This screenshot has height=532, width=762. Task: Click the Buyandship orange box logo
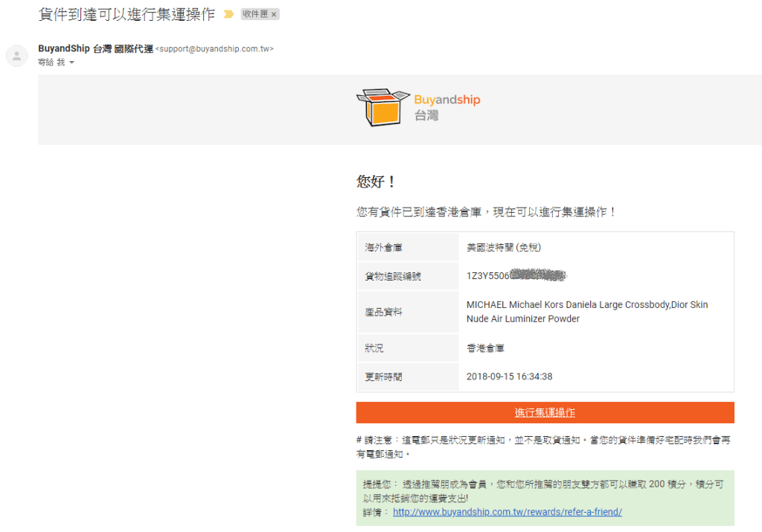(x=382, y=108)
